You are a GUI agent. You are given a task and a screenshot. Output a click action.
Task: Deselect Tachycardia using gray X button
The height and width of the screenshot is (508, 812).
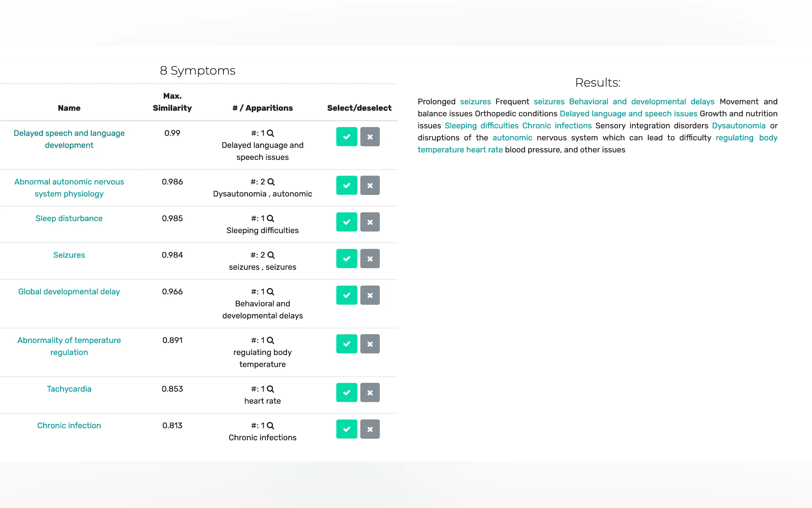click(x=370, y=392)
